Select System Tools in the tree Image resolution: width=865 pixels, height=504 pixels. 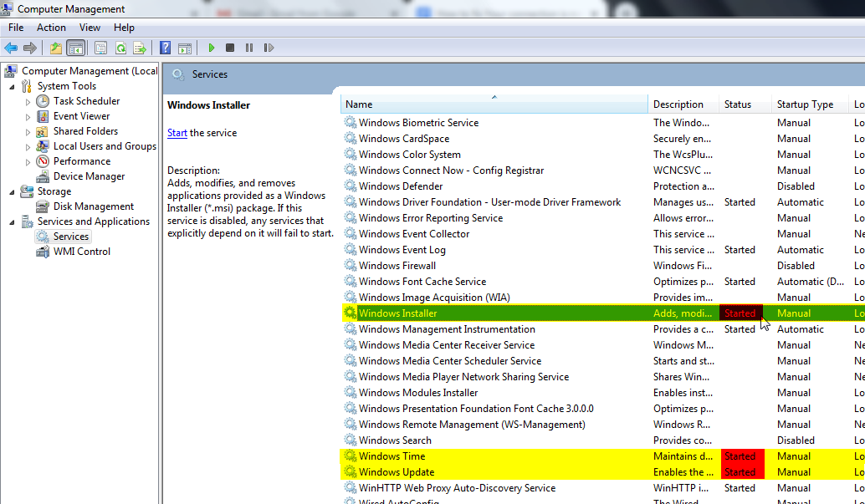click(67, 86)
